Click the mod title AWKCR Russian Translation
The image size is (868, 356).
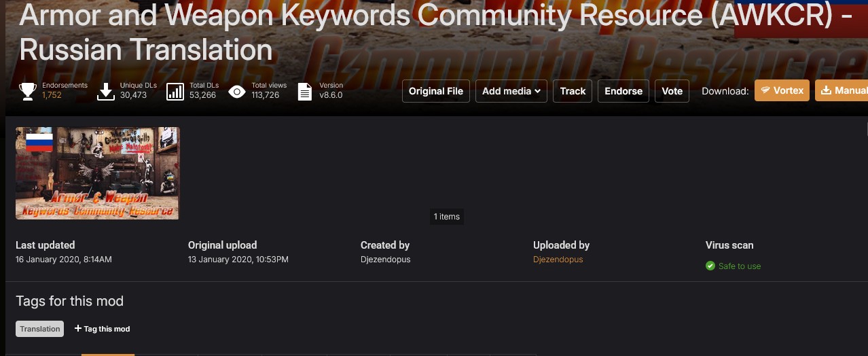(436, 31)
